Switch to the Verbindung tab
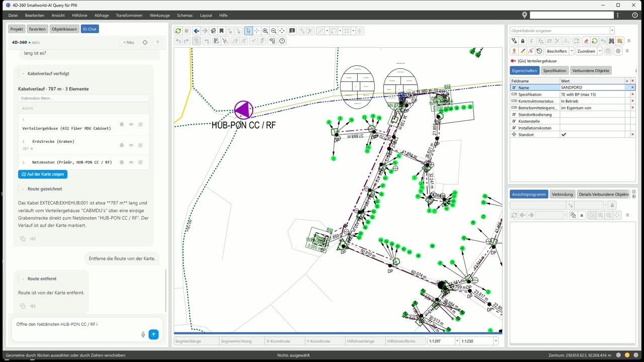 pyautogui.click(x=562, y=194)
